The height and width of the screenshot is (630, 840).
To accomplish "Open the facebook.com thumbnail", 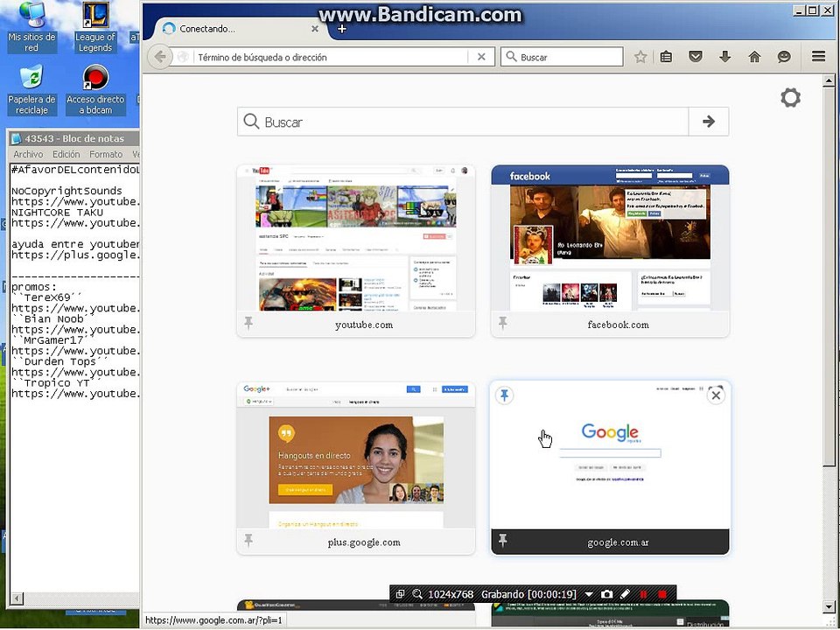I will 610,238.
